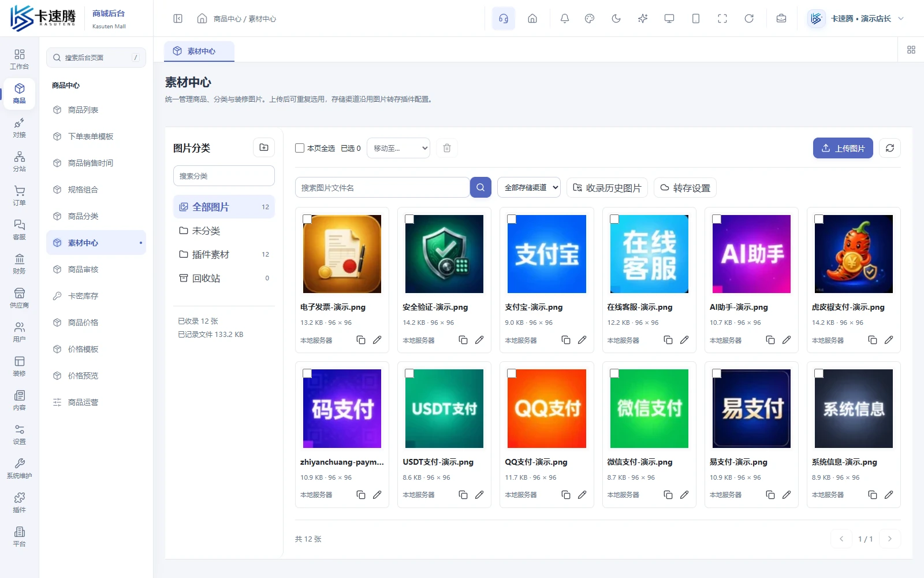Viewport: 924px width, 578px height.
Task: Go to next page arrow
Action: 890,539
